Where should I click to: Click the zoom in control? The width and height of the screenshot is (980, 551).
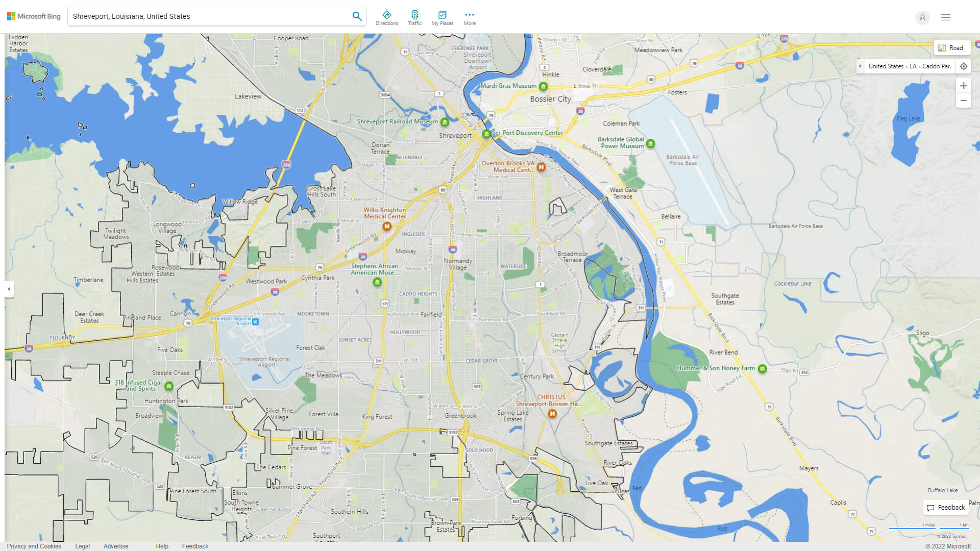964,86
